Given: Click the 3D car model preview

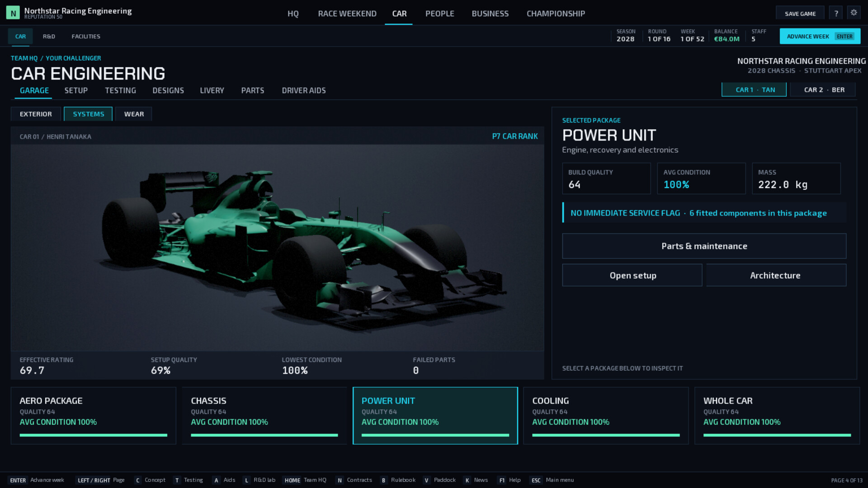Looking at the screenshot, I should point(278,248).
